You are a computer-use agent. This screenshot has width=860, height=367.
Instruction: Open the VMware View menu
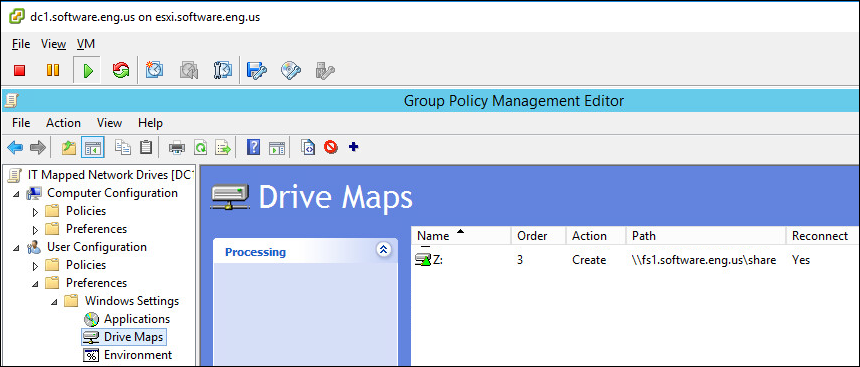(x=54, y=44)
